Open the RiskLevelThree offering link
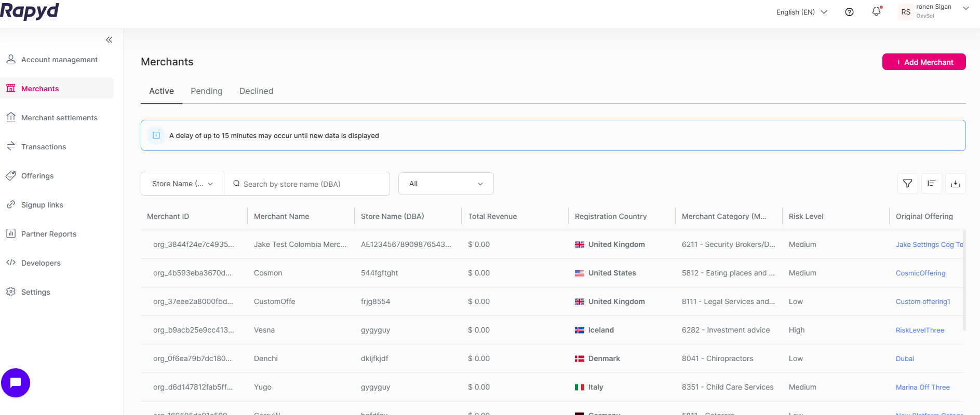 920,330
